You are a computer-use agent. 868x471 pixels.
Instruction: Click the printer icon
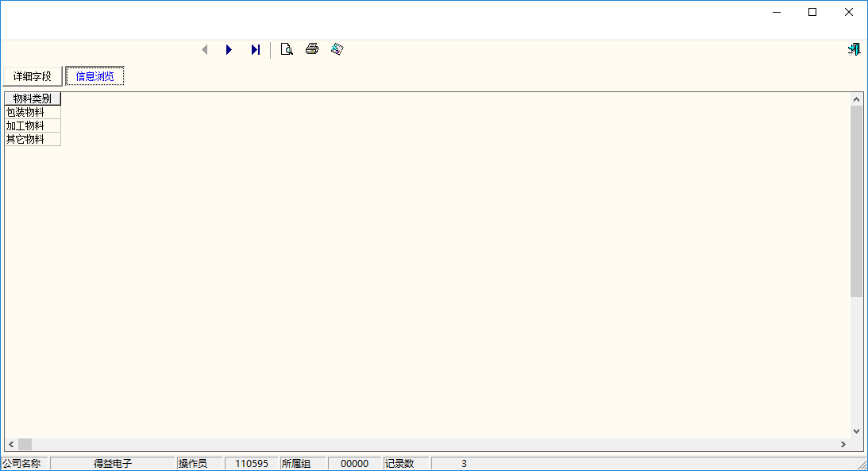click(312, 49)
